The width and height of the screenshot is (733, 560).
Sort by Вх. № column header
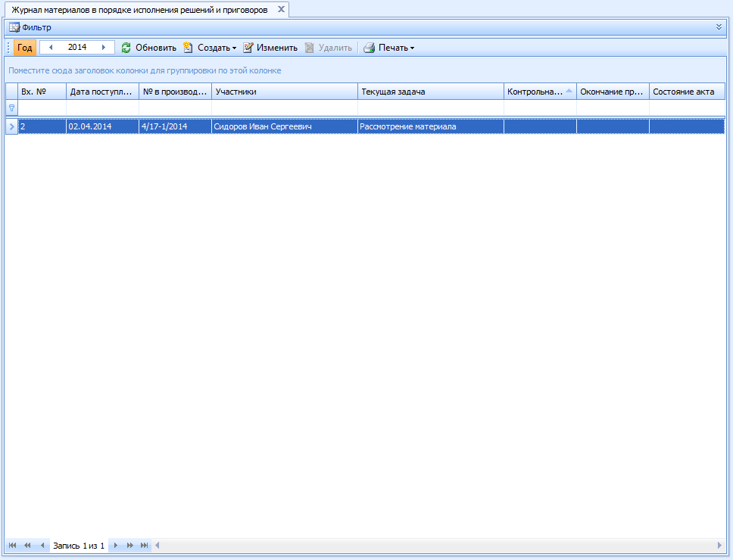click(42, 92)
